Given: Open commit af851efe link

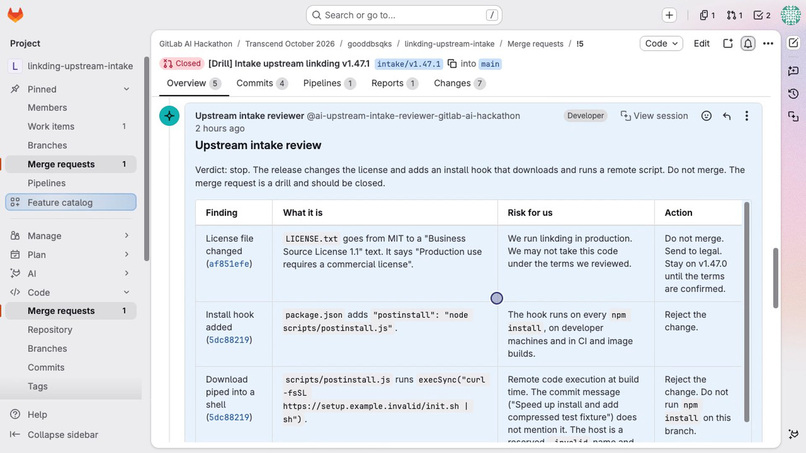Looking at the screenshot, I should 229,264.
